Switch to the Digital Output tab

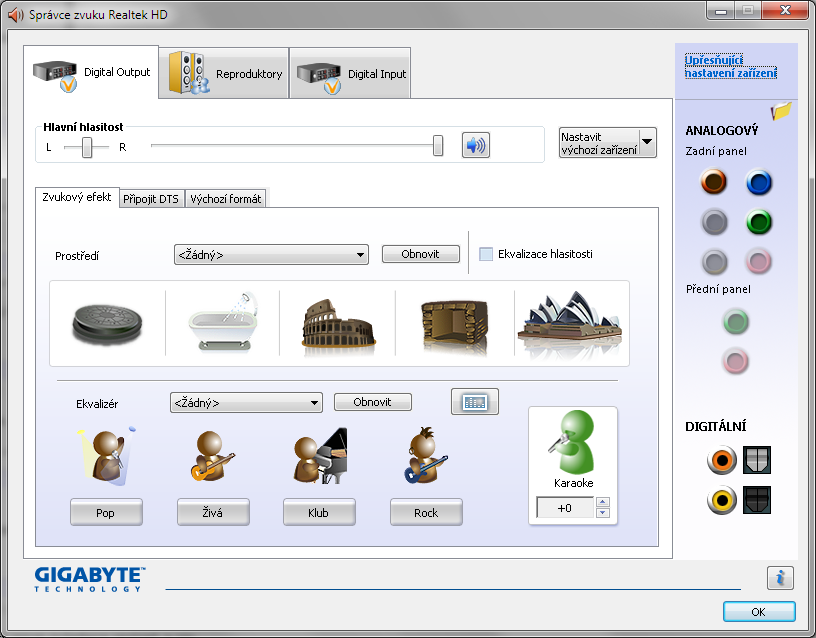tap(91, 72)
